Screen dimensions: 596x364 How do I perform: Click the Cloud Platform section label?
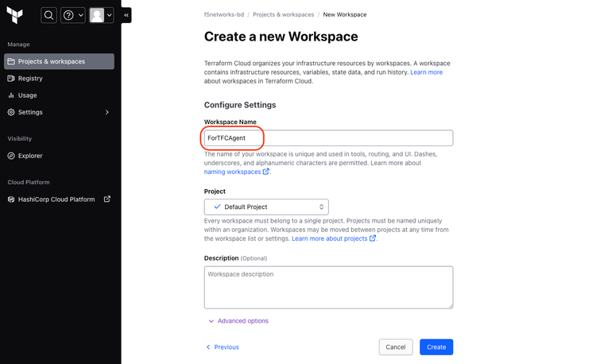pyautogui.click(x=29, y=182)
